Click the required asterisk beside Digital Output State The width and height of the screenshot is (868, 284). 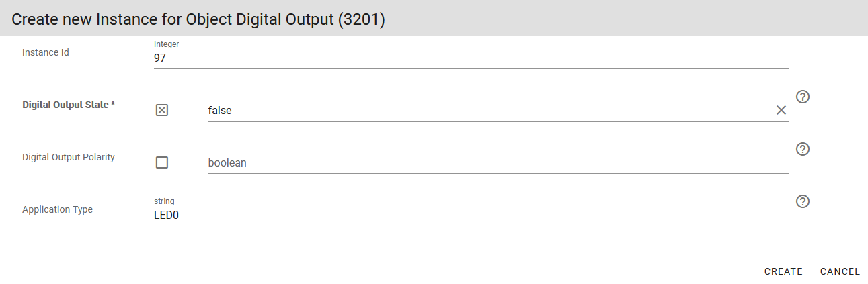[113, 105]
